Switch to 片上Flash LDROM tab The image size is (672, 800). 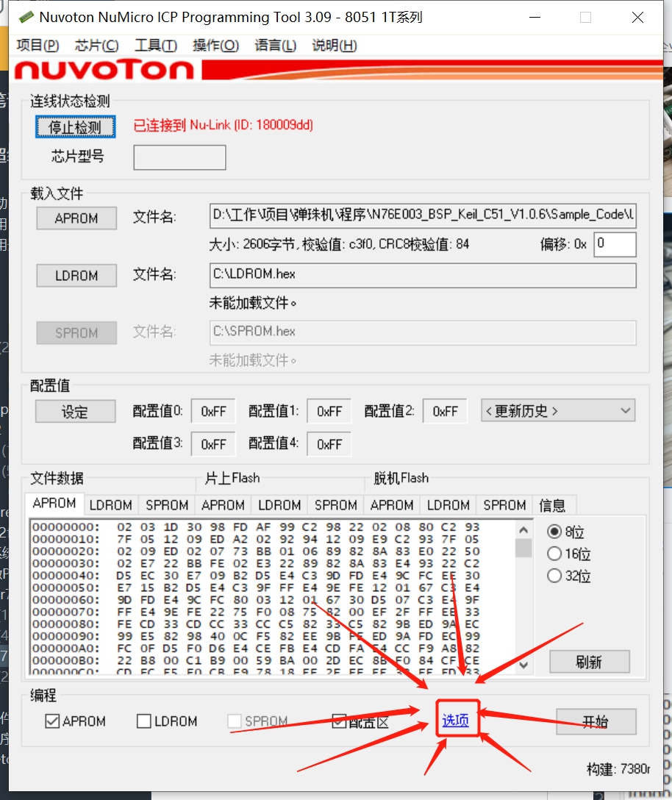point(279,505)
